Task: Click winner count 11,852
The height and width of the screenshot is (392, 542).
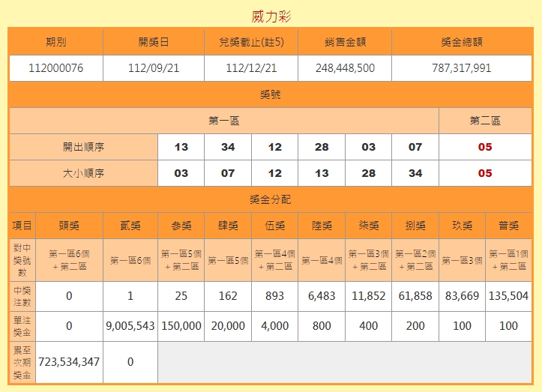Action: pos(369,296)
